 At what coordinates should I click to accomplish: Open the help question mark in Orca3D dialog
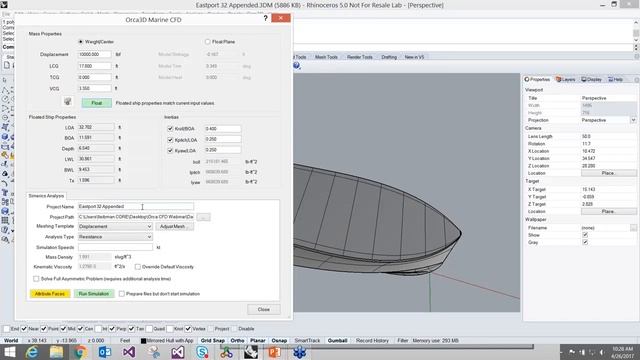coord(265,18)
